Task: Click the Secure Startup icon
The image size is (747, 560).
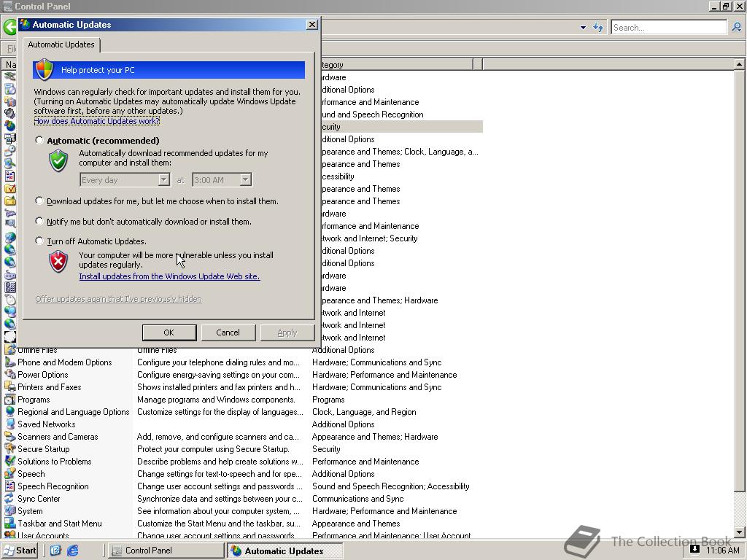Action: tap(10, 449)
